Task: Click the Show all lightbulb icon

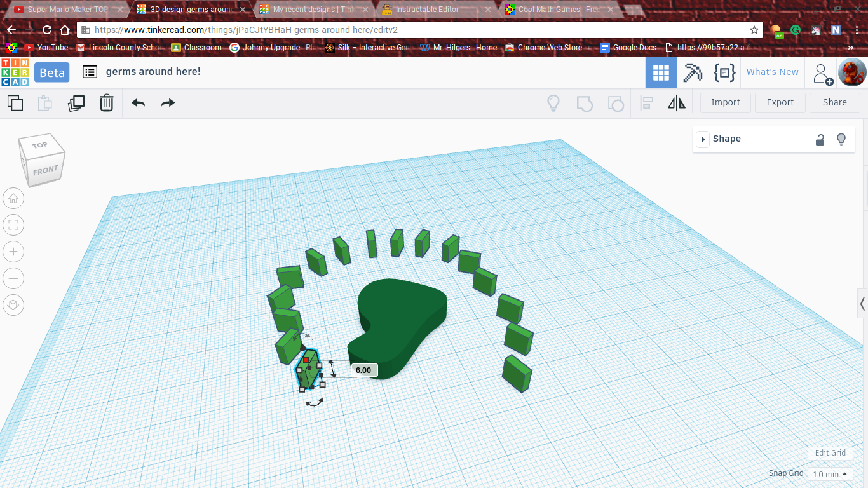Action: coord(553,103)
